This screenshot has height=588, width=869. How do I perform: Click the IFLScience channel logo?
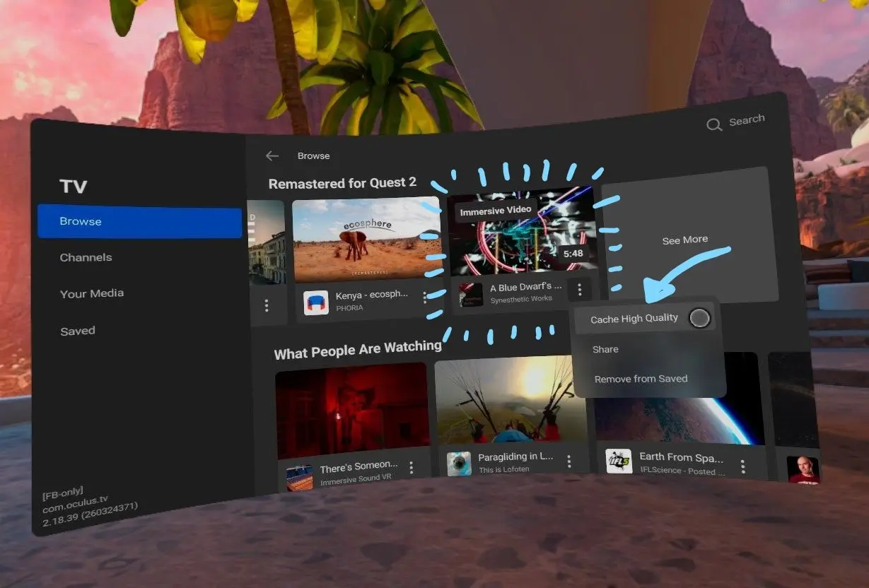pos(619,461)
